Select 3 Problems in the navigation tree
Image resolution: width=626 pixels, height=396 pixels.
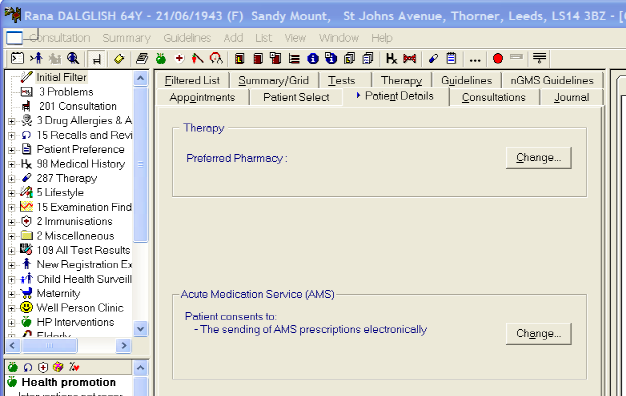pos(66,92)
